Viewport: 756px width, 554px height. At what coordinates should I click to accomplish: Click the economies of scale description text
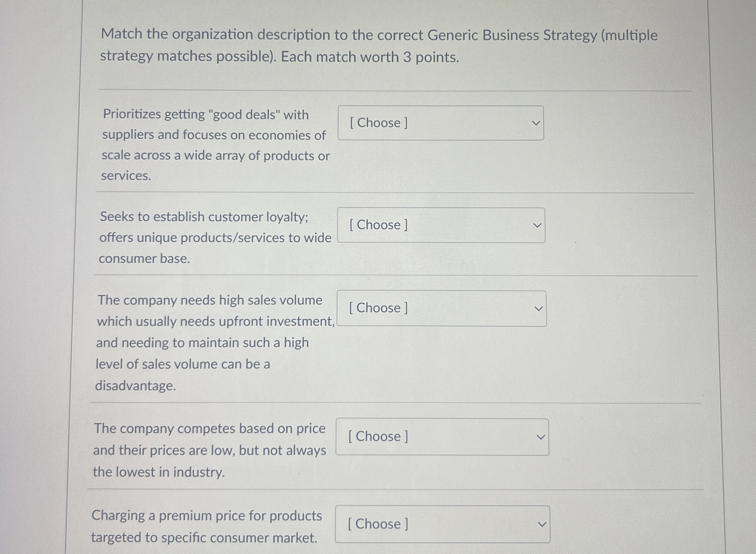(x=215, y=145)
